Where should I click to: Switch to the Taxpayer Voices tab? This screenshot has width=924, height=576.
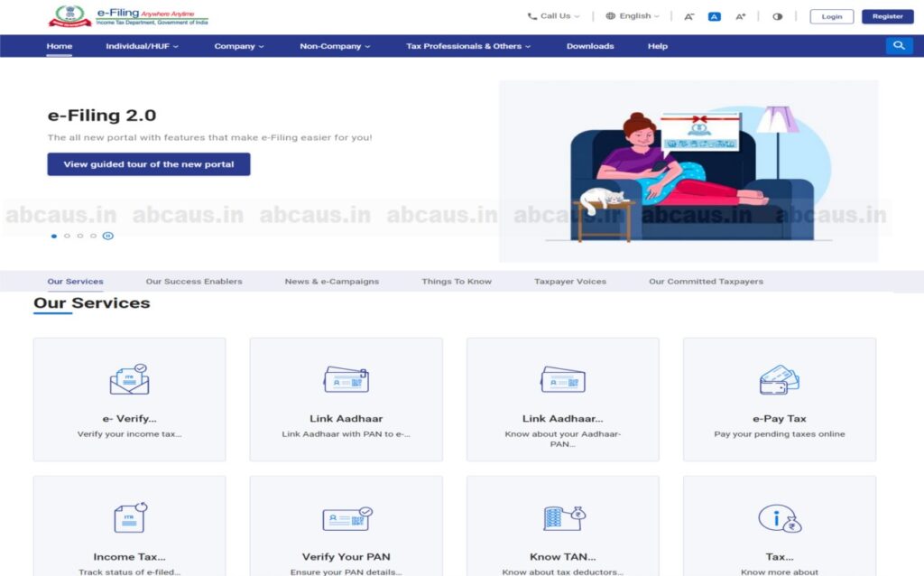coord(569,281)
